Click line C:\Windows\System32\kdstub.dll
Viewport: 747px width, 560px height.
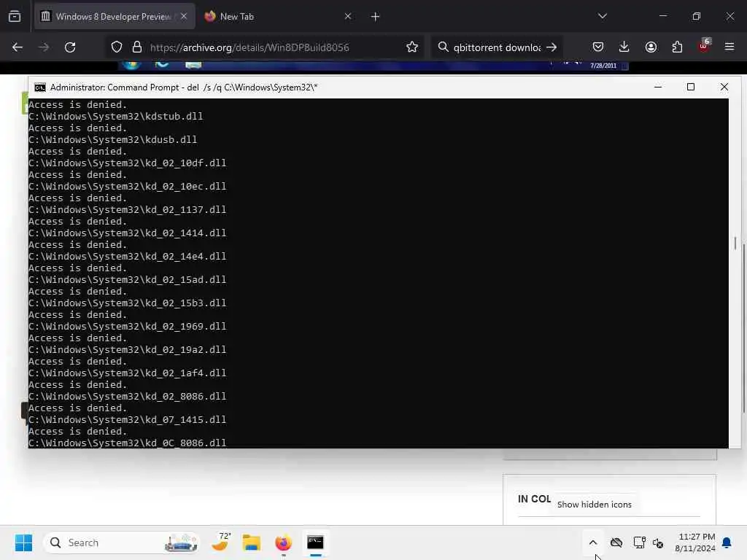115,116
